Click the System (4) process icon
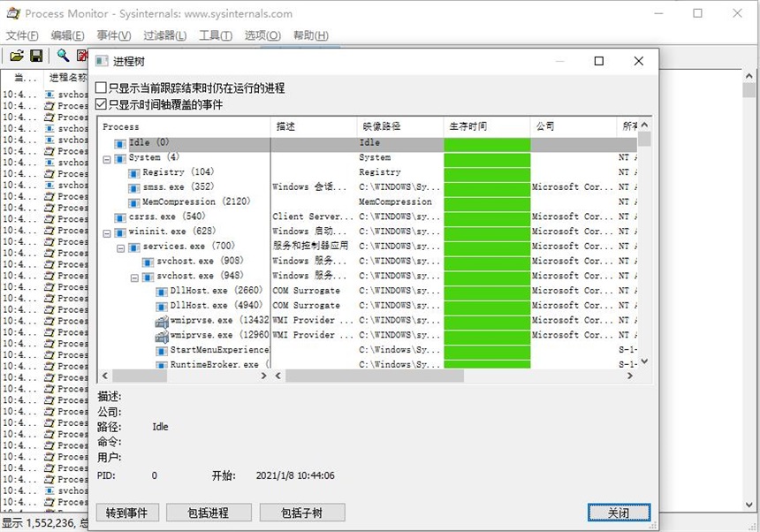Screen dimensions: 760x532 (x=120, y=158)
